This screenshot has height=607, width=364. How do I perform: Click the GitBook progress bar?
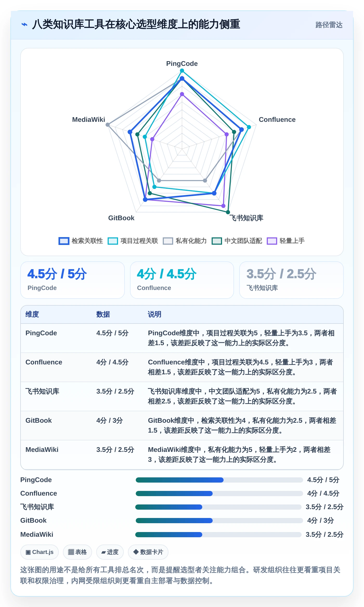[219, 521]
